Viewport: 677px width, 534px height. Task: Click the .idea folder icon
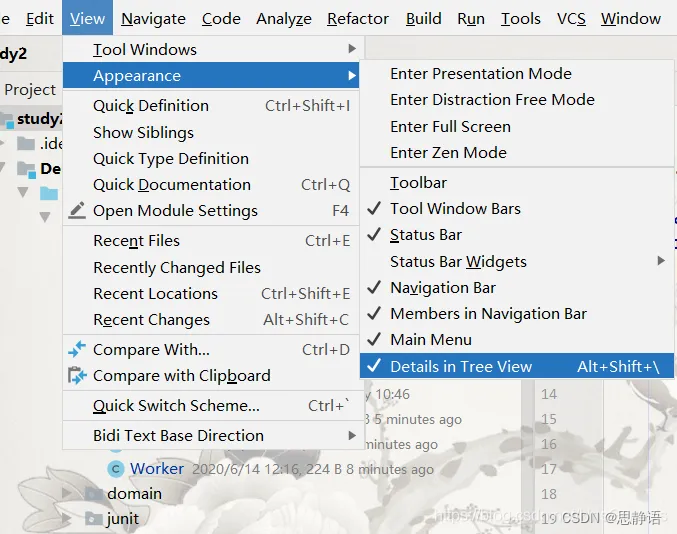click(x=26, y=143)
